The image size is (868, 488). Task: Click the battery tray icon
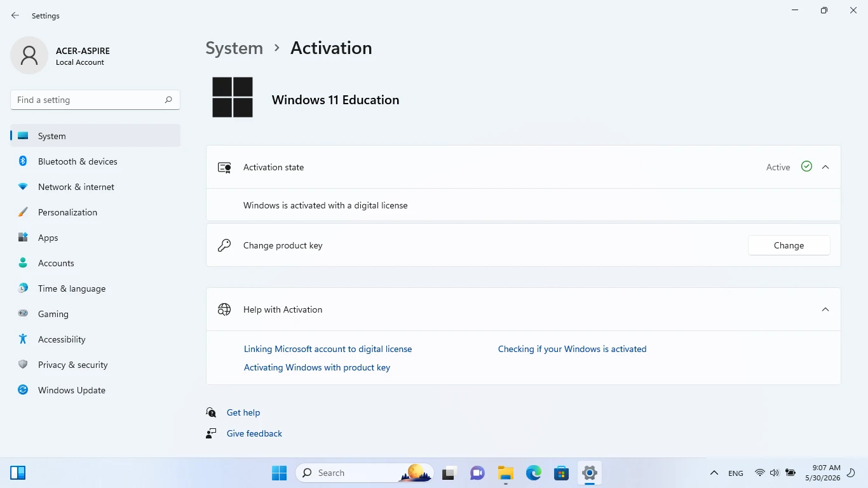[x=790, y=473]
